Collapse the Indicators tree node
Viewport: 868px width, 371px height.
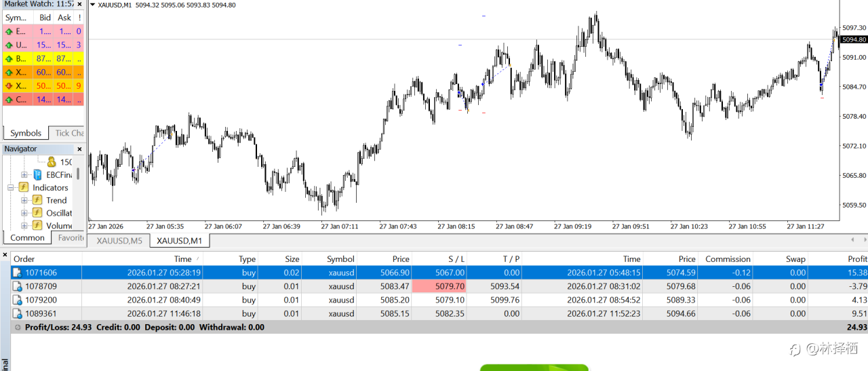[x=11, y=187]
